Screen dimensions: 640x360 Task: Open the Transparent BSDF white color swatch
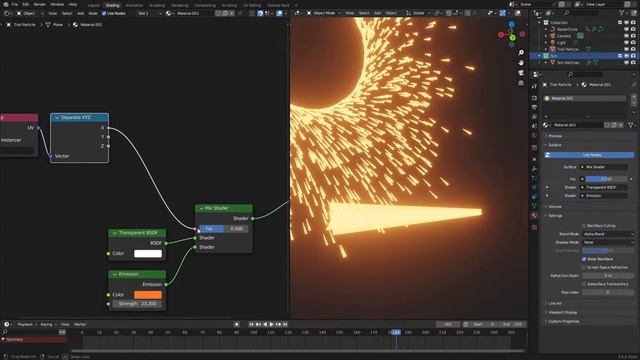click(x=148, y=253)
